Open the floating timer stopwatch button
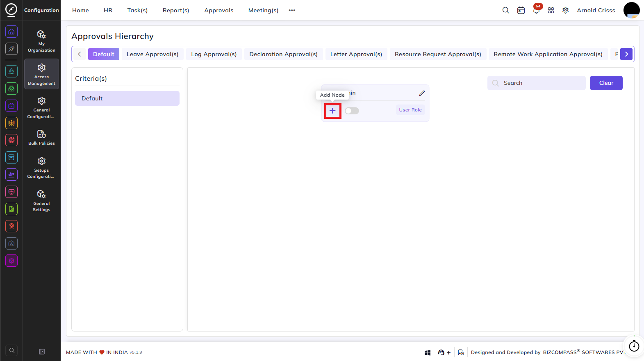 (x=634, y=346)
